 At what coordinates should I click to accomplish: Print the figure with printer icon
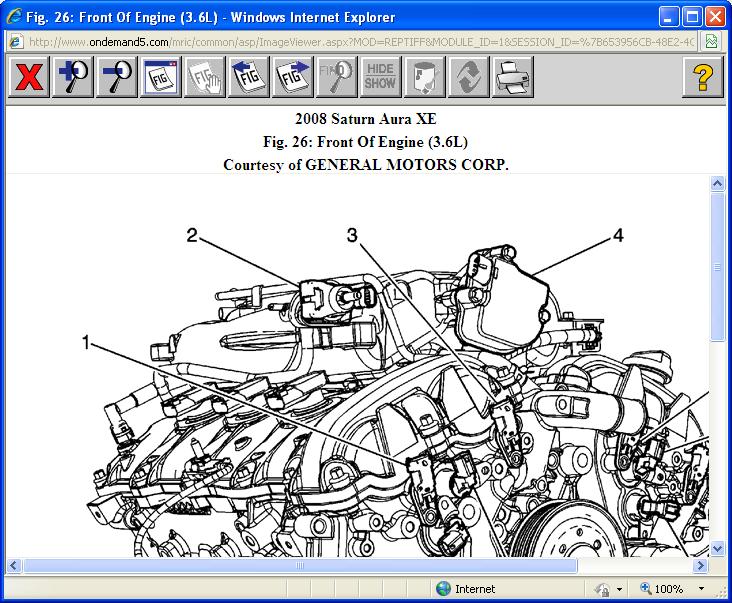click(x=512, y=77)
